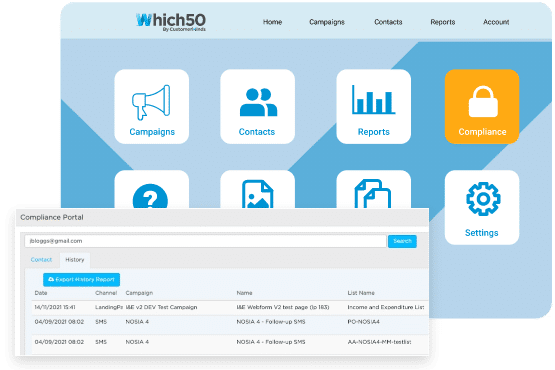Switch to the Contact tab

(41, 260)
